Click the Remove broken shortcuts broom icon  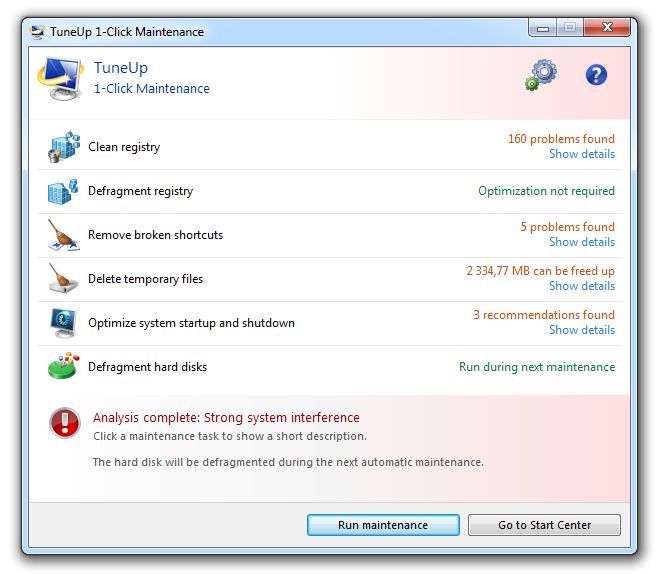coord(63,235)
